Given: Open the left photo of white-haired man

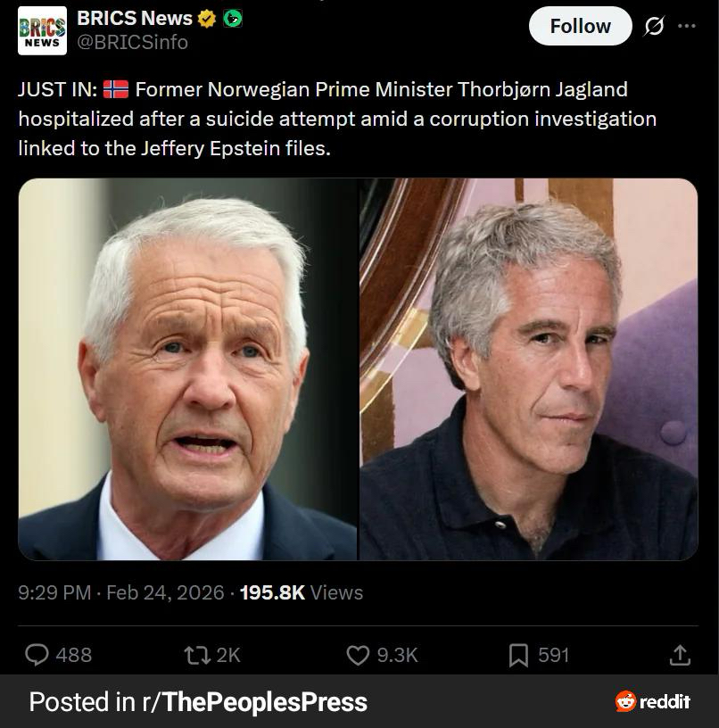Looking at the screenshot, I should (x=188, y=369).
